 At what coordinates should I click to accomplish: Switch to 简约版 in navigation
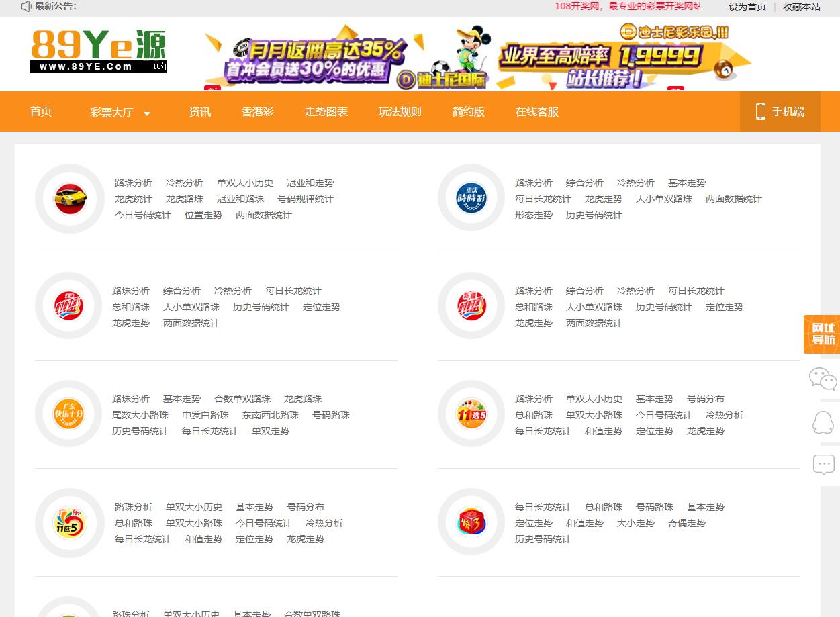[469, 111]
